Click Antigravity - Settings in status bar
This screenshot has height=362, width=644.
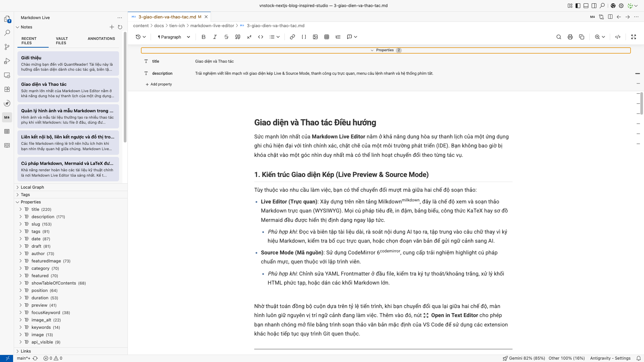(x=610, y=358)
